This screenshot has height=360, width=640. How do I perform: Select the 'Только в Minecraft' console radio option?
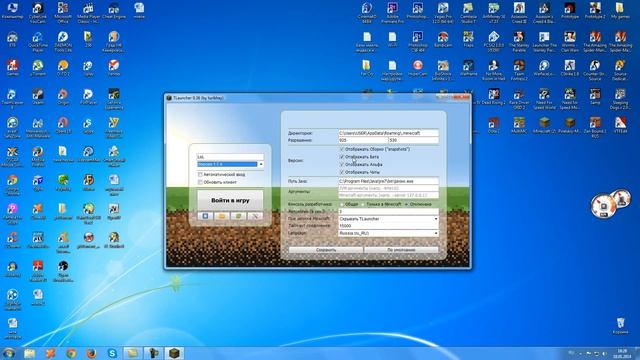tap(363, 204)
